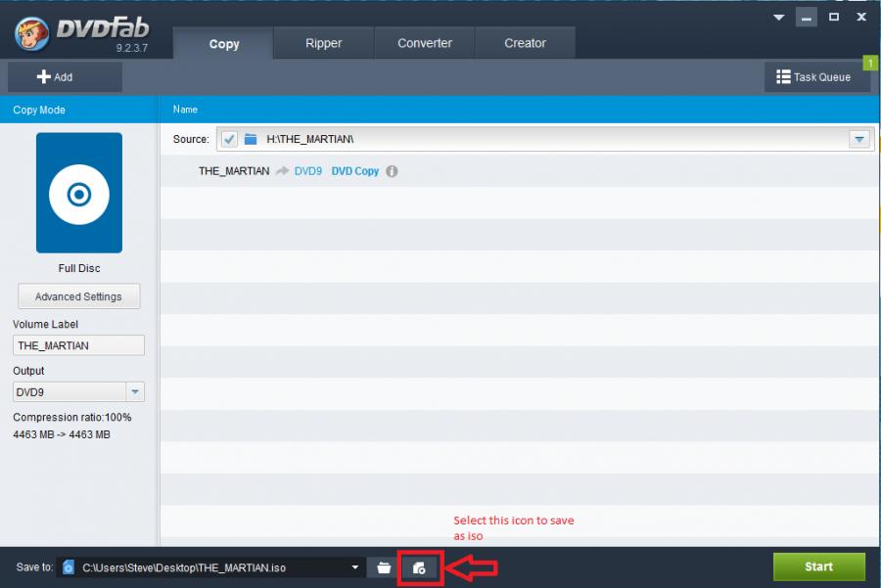Expand the Save to path dropdown
This screenshot has height=588, width=881.
(x=355, y=567)
